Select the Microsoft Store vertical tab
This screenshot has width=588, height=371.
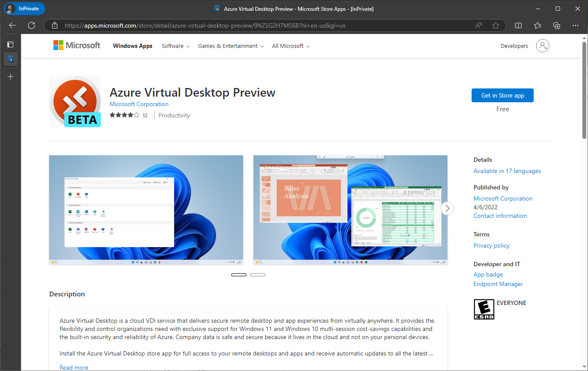(10, 59)
